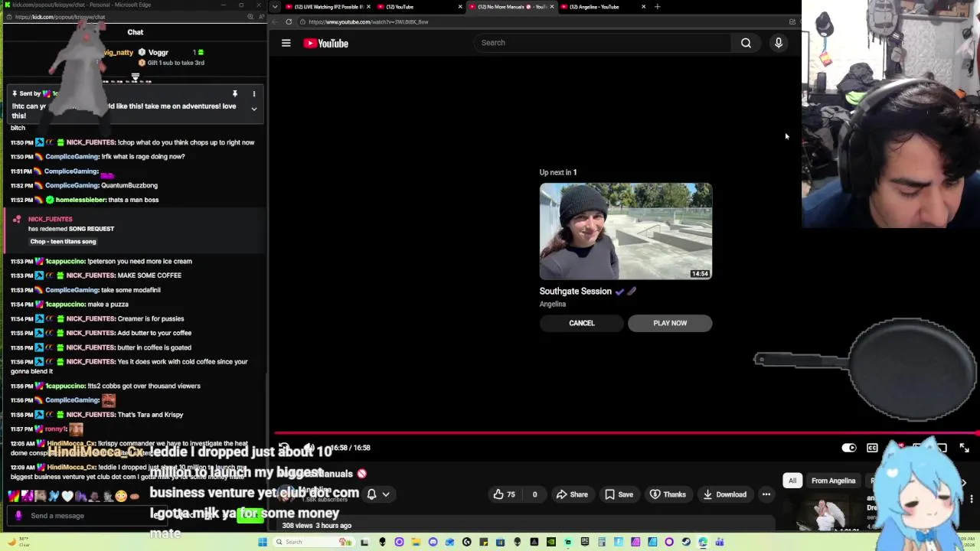Reload the YouTube page
The width and height of the screenshot is (980, 551).
pos(289,21)
